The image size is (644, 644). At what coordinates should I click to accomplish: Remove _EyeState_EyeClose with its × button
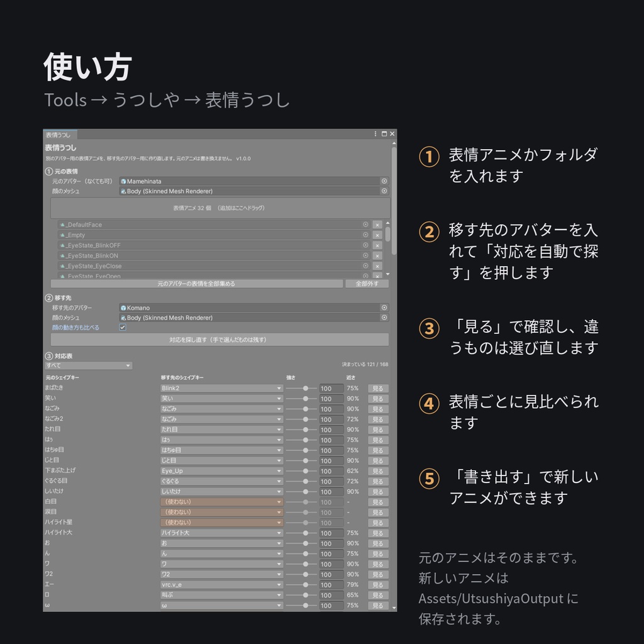[377, 266]
